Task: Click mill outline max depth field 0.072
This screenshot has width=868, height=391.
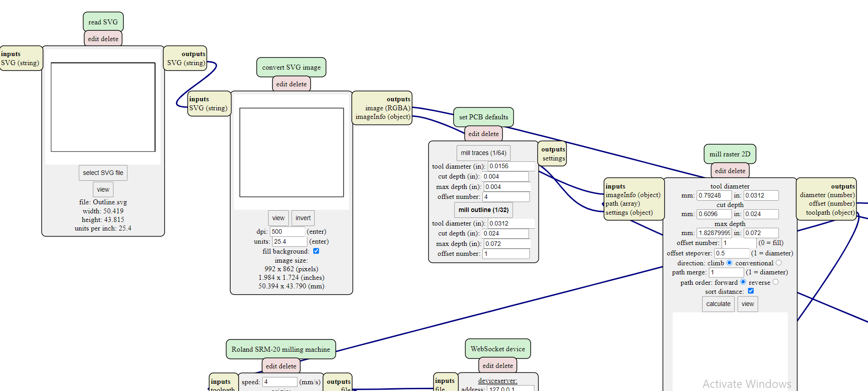Action: [507, 244]
